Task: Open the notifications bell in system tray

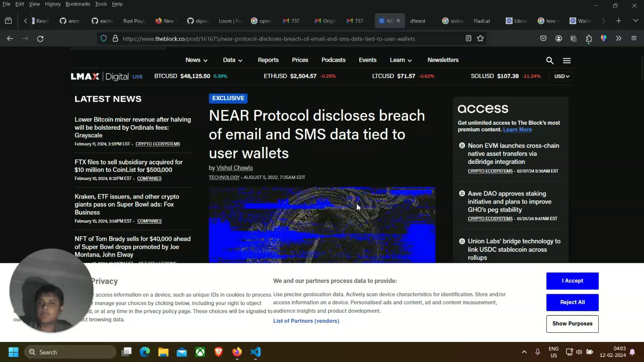Action: tap(632, 352)
